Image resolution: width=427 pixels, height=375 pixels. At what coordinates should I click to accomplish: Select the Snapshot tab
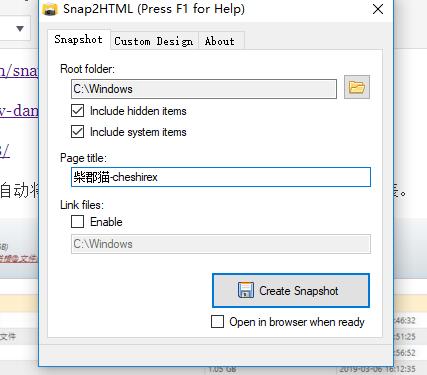point(79,40)
